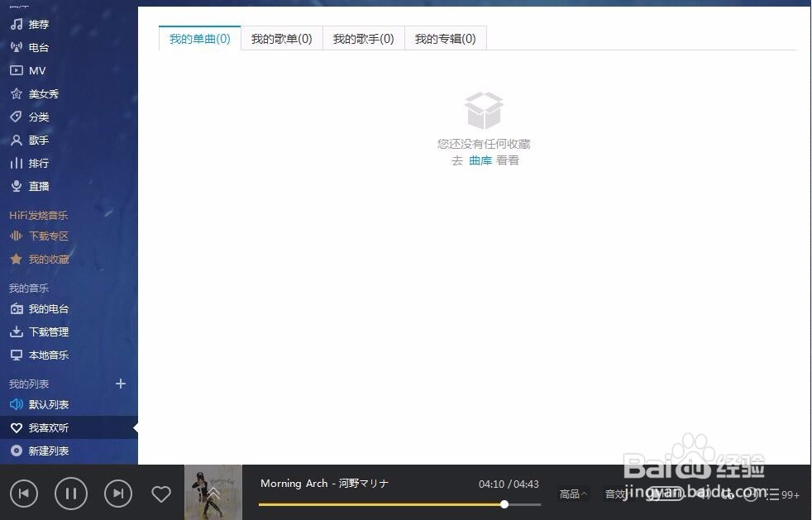Screen dimensions: 812x520
Task: Follow the 曲库 music library link
Action: (x=480, y=161)
